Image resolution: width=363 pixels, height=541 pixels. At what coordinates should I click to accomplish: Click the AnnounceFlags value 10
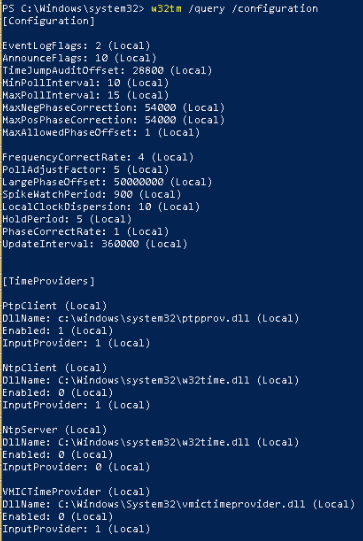point(102,58)
